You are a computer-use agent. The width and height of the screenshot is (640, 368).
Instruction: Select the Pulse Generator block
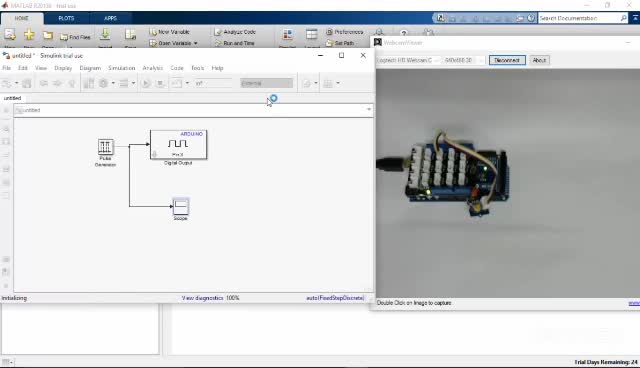(105, 147)
